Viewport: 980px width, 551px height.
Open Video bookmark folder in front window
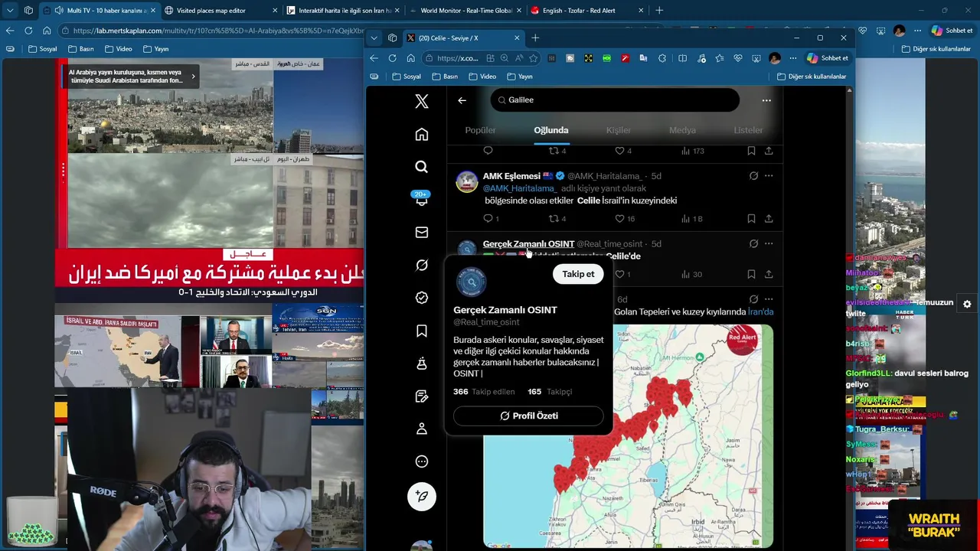(x=481, y=77)
